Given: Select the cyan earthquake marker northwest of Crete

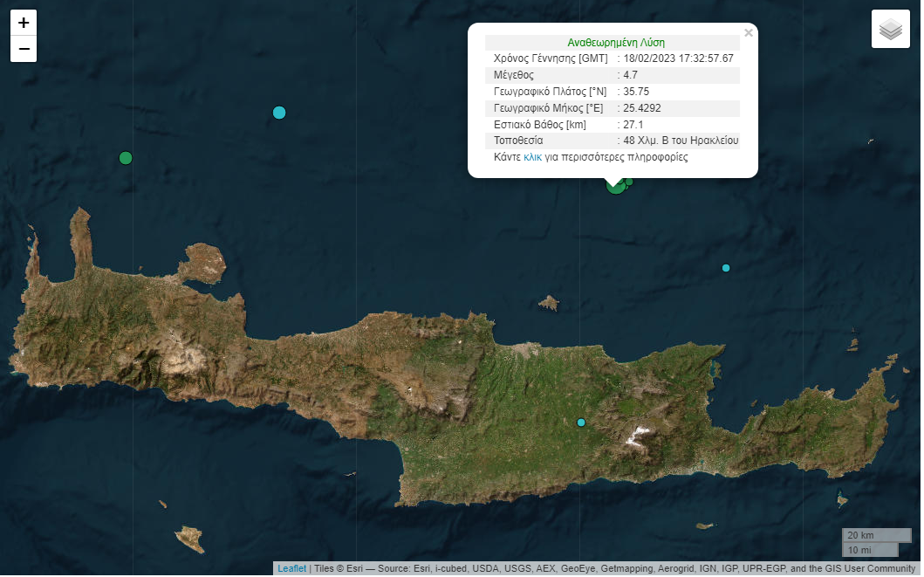Looking at the screenshot, I should pos(279,112).
